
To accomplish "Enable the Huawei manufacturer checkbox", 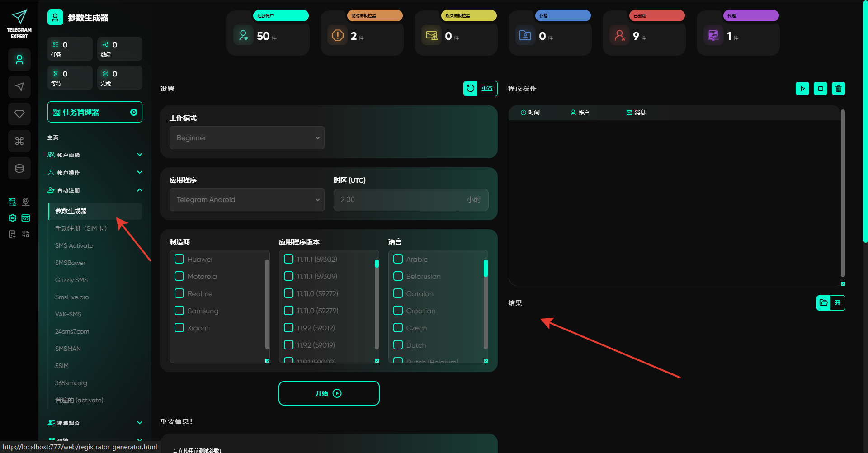I will click(179, 259).
